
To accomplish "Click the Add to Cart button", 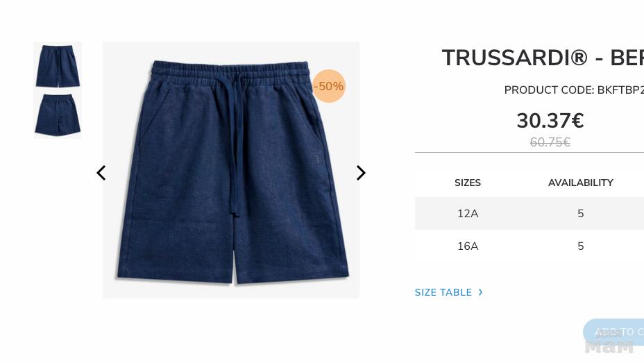I will (x=613, y=332).
